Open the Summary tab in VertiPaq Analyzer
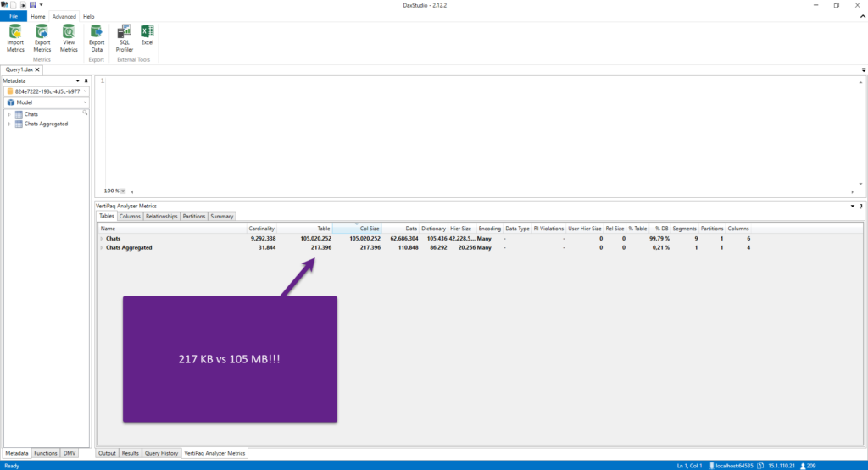This screenshot has height=470, width=868. [x=221, y=216]
